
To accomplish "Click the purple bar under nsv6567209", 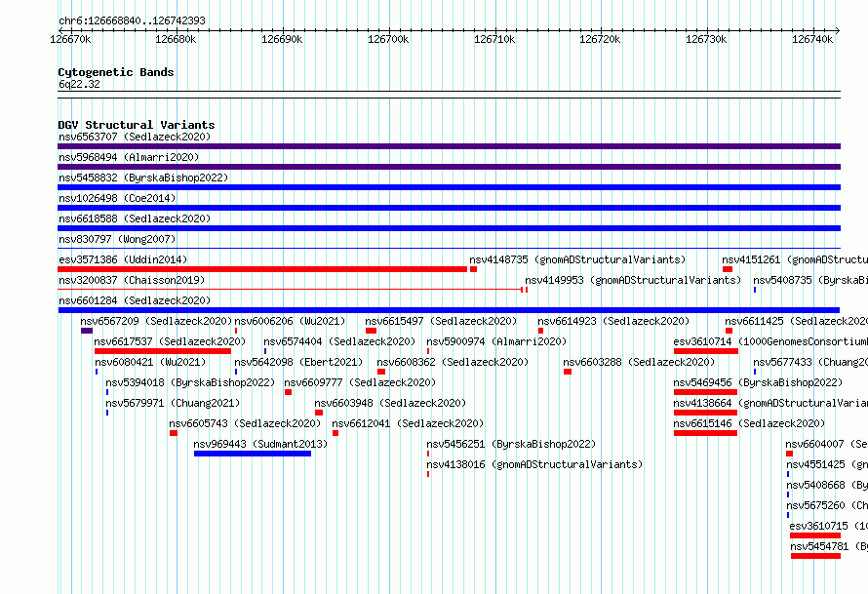I will coord(87,331).
